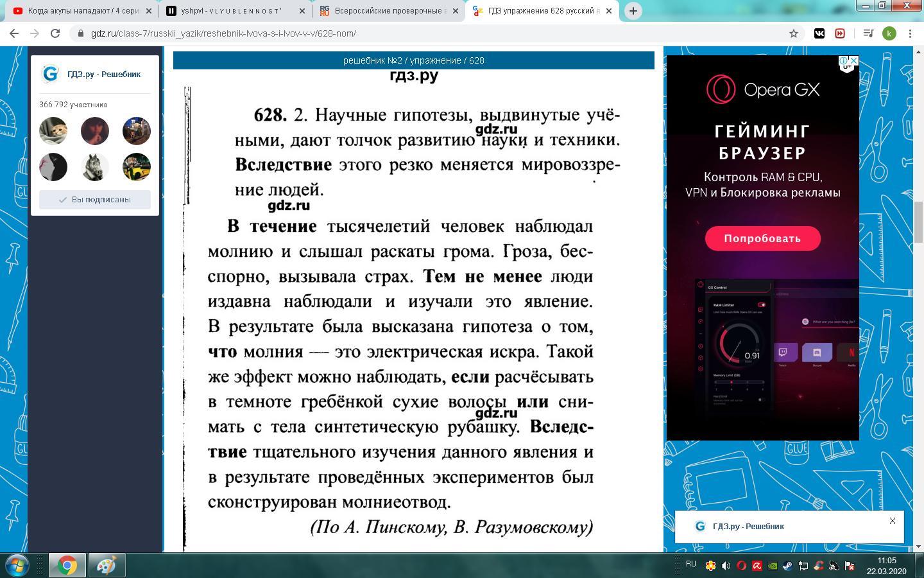This screenshot has width=924, height=578.
Task: Open the 'ГДЗ.ру - Решебник' group link
Action: pyautogui.click(x=103, y=74)
